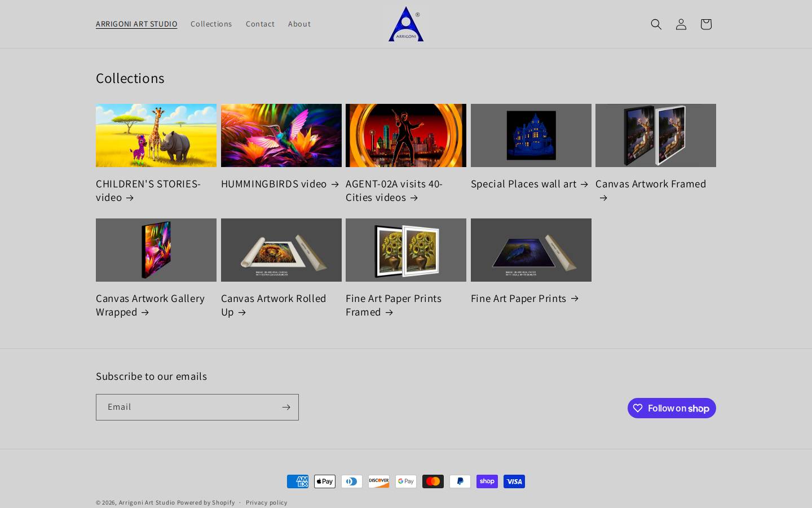This screenshot has height=508, width=812.
Task: Submit email using arrow icon
Action: click(286, 407)
